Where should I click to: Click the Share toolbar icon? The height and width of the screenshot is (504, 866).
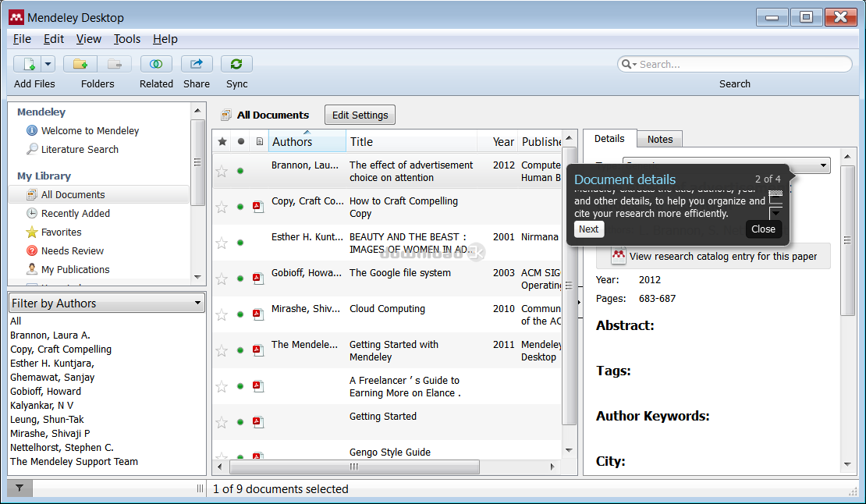pos(197,64)
